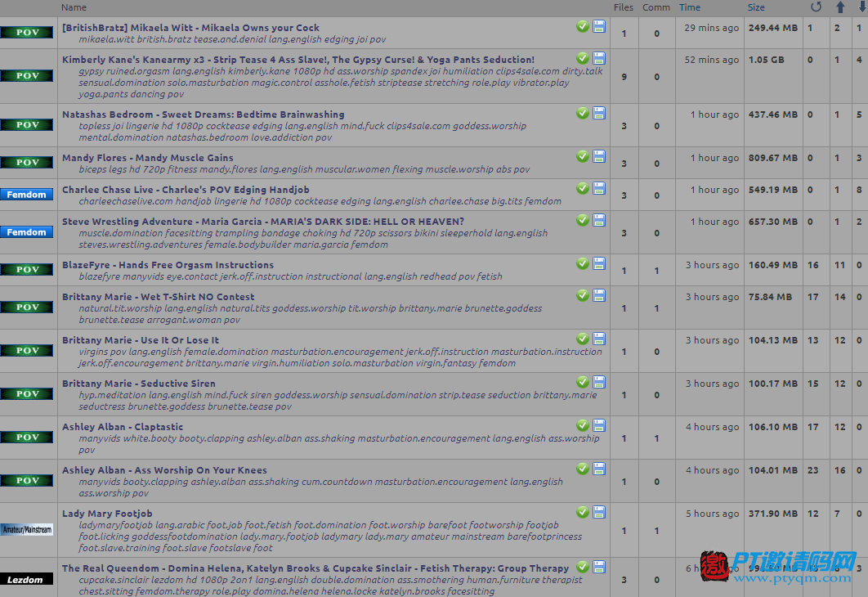Open the Femdom badge beside Steve Wrestling Adventure
The width and height of the screenshot is (868, 597).
point(27,232)
